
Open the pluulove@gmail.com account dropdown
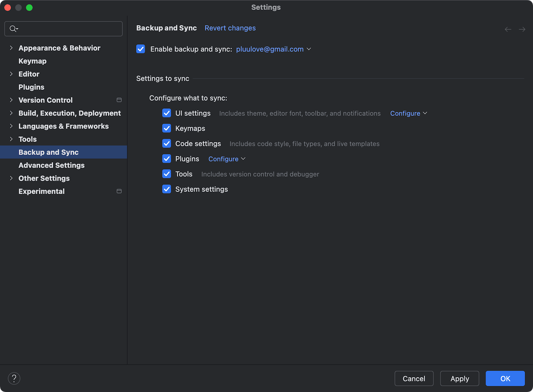[274, 49]
